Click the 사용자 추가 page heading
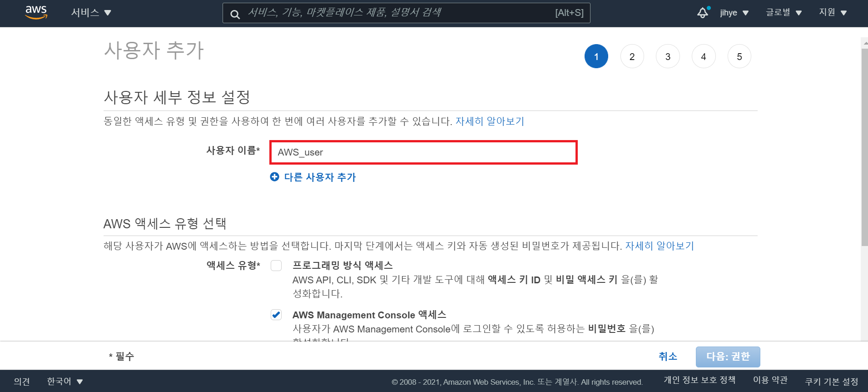 (154, 50)
